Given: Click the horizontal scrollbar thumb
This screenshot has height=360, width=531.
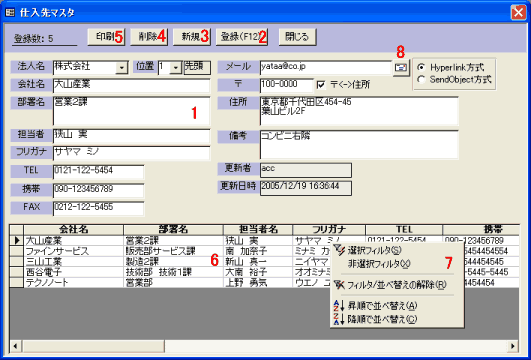Looking at the screenshot, I should click(93, 346).
